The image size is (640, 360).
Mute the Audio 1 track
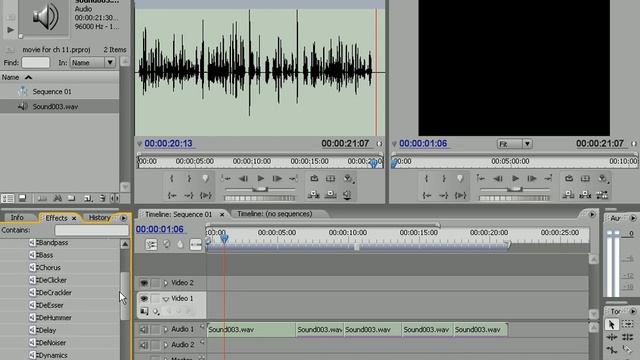click(144, 330)
